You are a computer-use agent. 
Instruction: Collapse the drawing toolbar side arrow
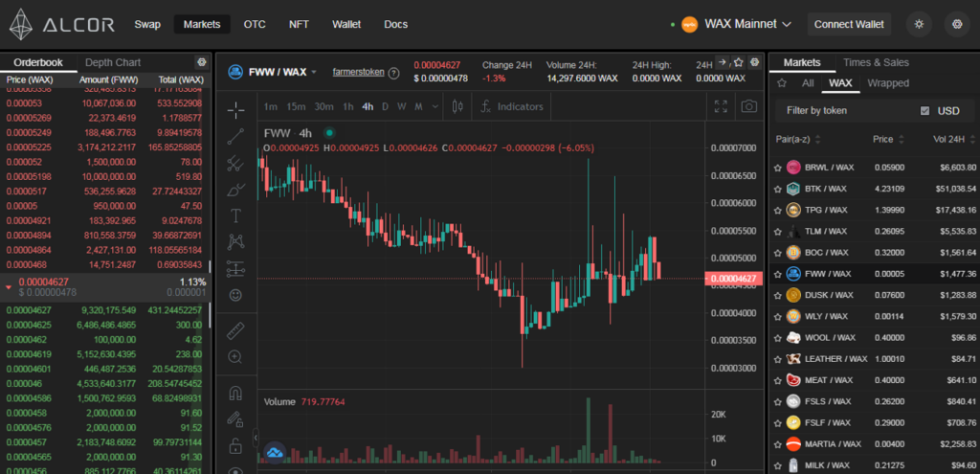pyautogui.click(x=256, y=438)
